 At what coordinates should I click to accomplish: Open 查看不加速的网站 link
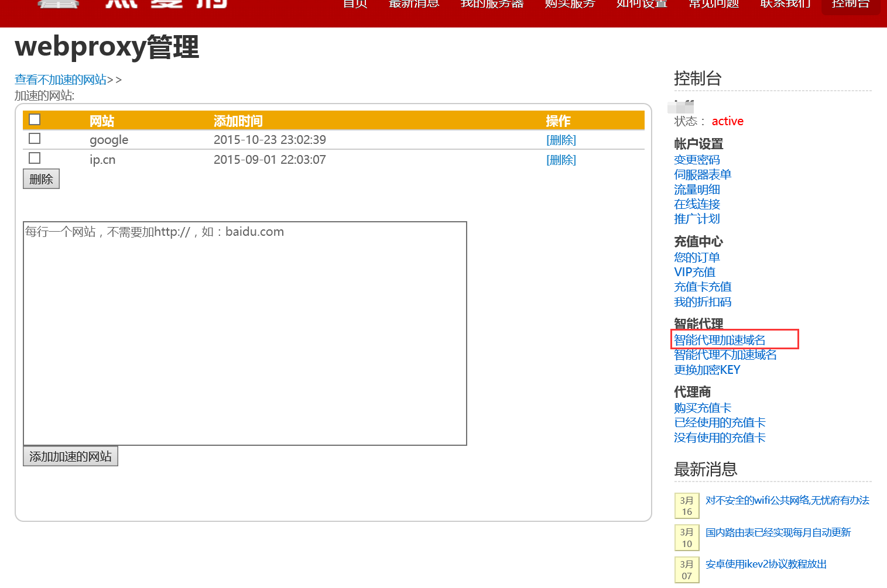coord(61,80)
